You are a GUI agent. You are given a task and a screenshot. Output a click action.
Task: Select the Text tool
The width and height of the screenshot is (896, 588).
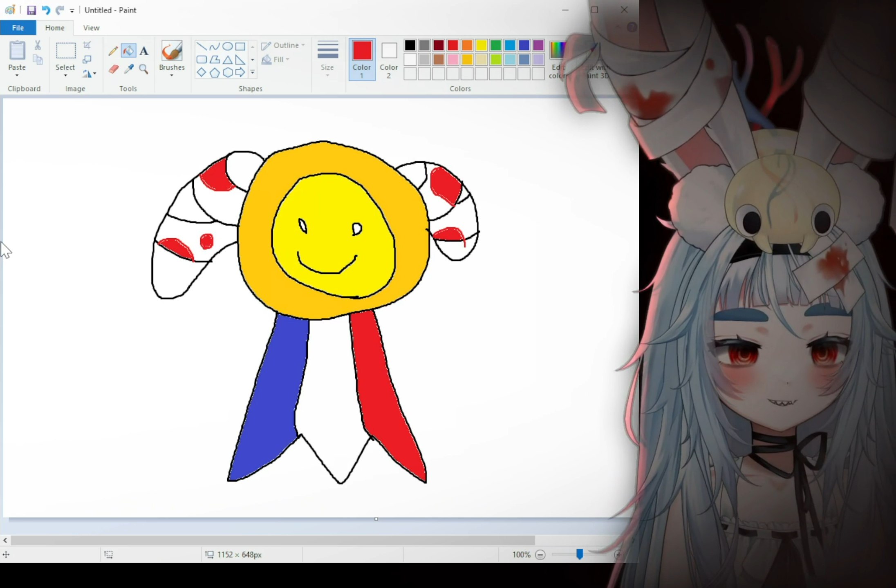144,51
